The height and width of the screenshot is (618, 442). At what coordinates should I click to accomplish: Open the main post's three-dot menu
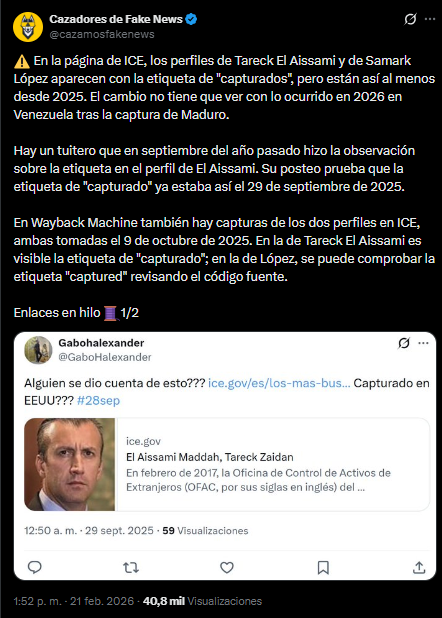click(430, 19)
